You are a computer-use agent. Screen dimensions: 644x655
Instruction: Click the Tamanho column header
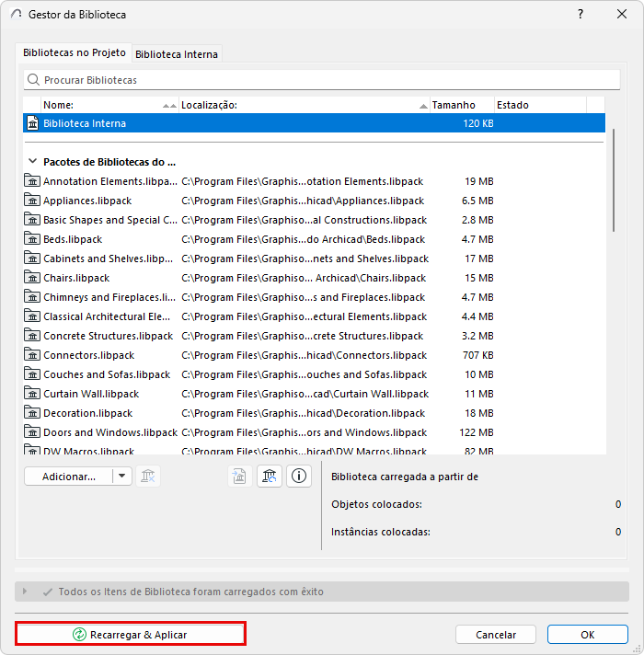462,105
